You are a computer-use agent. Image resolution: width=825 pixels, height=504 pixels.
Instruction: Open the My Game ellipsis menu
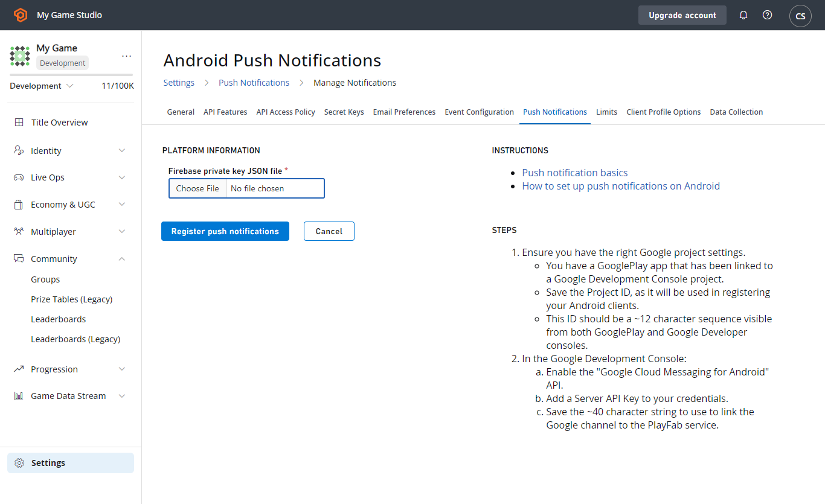pos(126,56)
